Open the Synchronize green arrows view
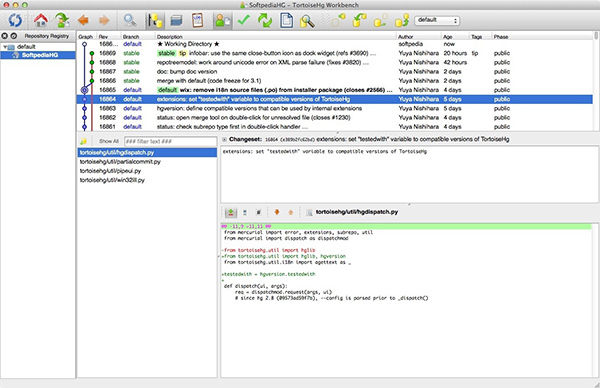The image size is (600, 388). click(x=265, y=20)
